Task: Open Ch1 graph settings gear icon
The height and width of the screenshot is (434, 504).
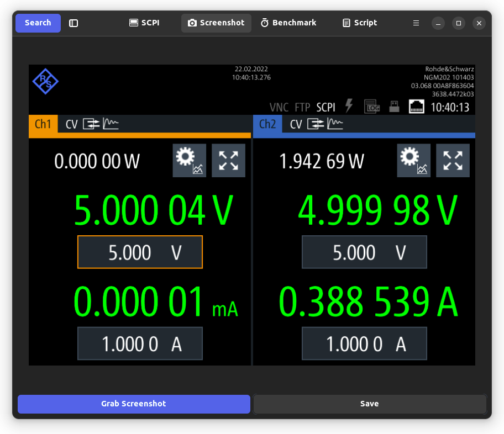Action: pyautogui.click(x=190, y=160)
